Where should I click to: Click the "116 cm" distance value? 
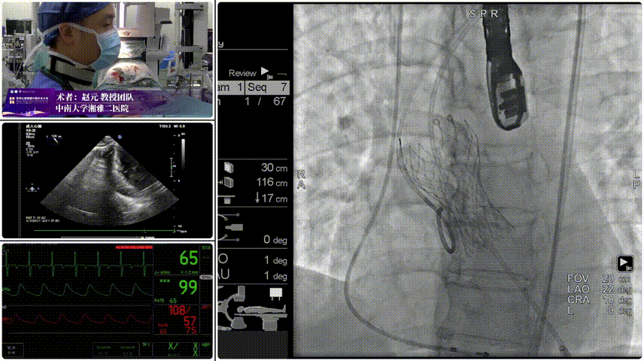[x=272, y=182]
